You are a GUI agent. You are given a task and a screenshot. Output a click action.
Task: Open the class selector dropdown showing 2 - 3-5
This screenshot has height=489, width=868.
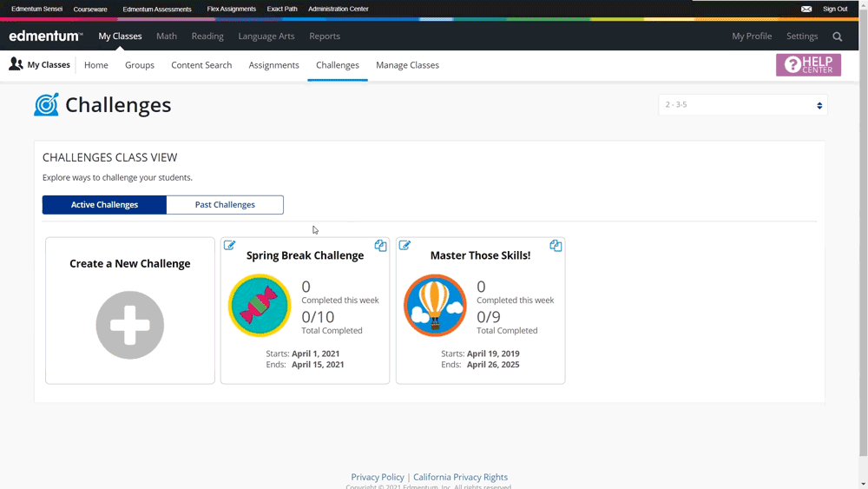point(743,105)
